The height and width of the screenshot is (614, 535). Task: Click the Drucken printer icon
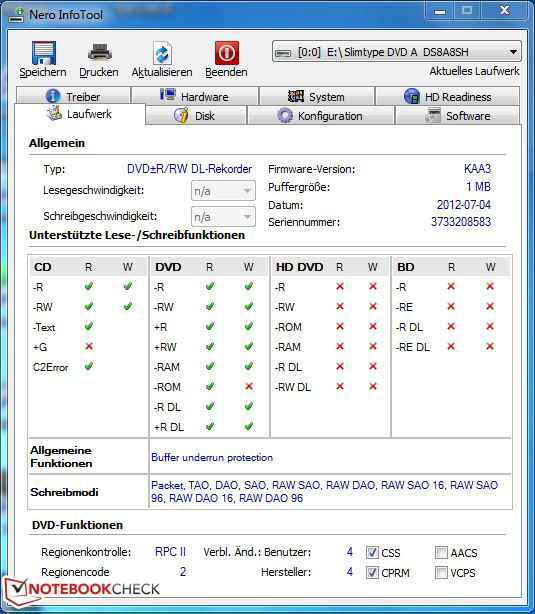pyautogui.click(x=99, y=53)
